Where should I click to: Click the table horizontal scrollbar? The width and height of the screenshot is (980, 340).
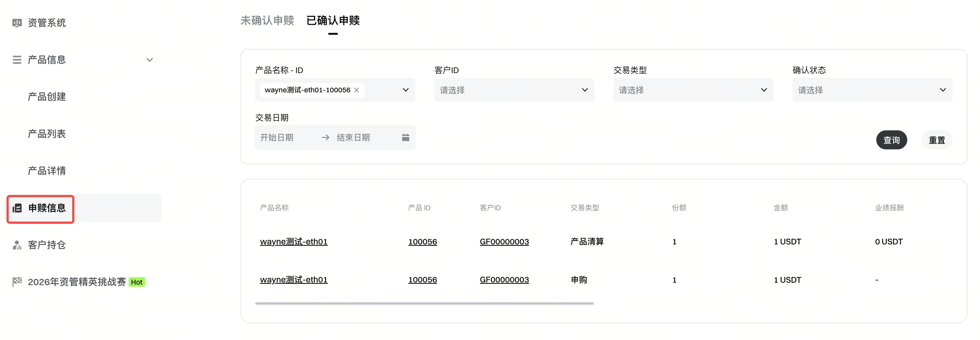coord(424,303)
